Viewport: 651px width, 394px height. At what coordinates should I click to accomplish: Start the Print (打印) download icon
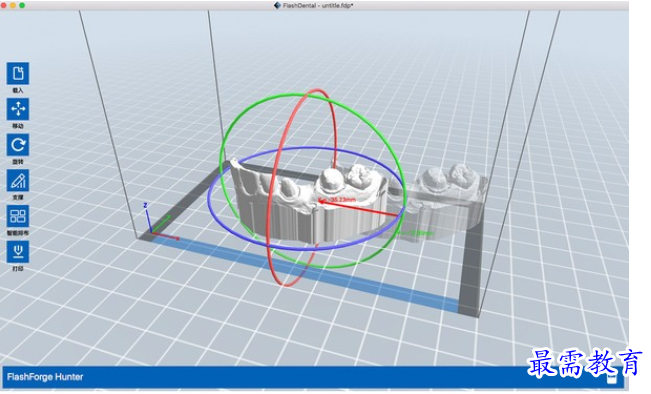coord(18,252)
